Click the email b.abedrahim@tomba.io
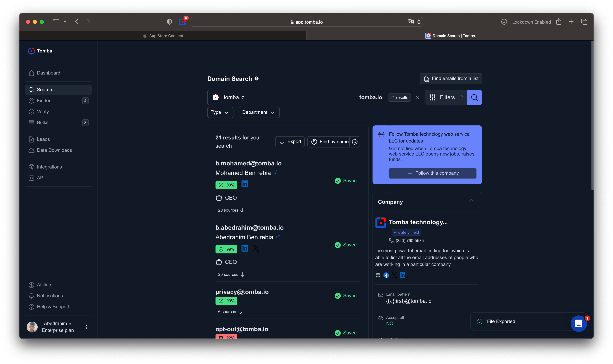The height and width of the screenshot is (364, 613). point(249,228)
